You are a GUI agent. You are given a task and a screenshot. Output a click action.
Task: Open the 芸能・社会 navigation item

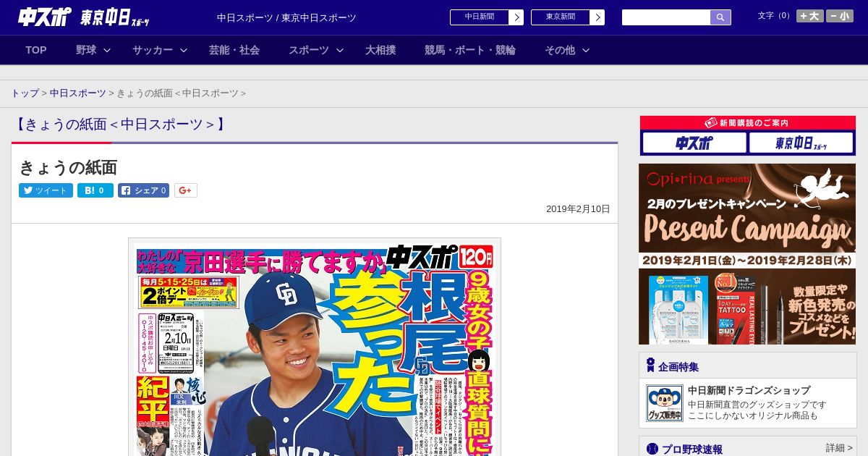[234, 50]
